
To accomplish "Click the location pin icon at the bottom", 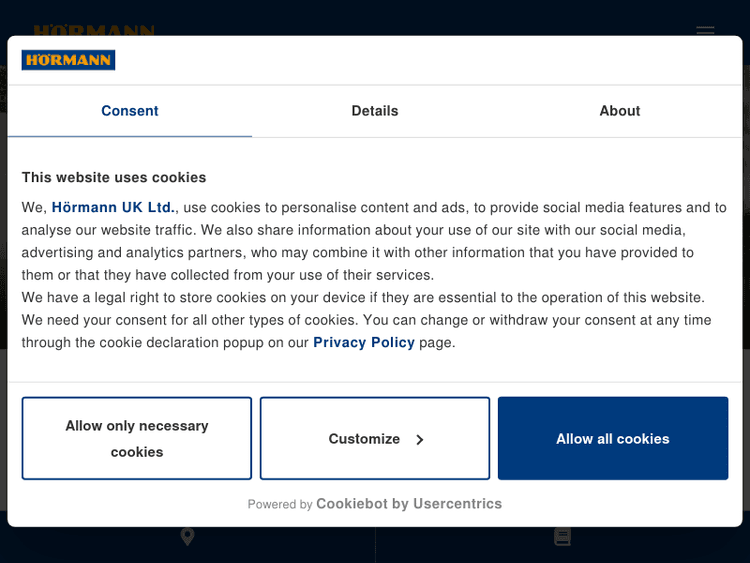I will 187,537.
